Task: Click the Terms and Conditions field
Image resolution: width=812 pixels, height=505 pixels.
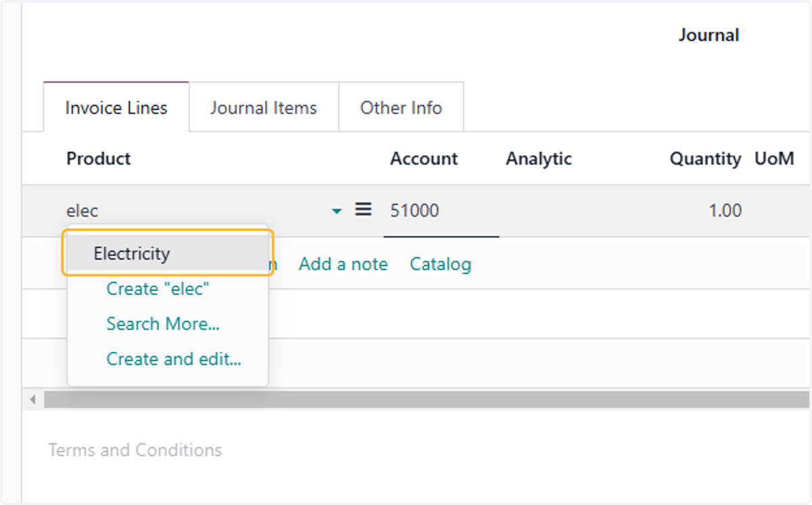Action: click(x=135, y=450)
